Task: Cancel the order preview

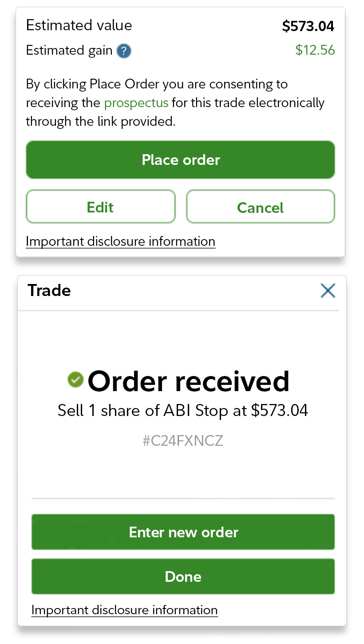Action: coord(260,207)
